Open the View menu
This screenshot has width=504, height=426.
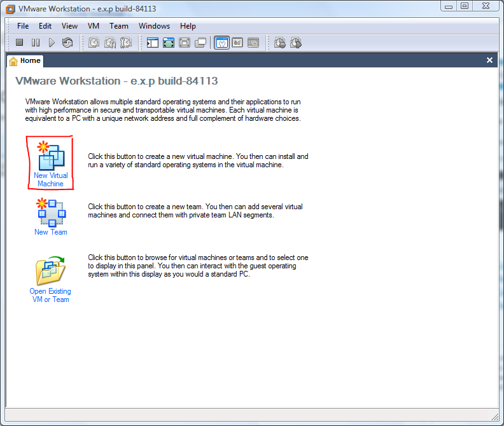tap(69, 26)
